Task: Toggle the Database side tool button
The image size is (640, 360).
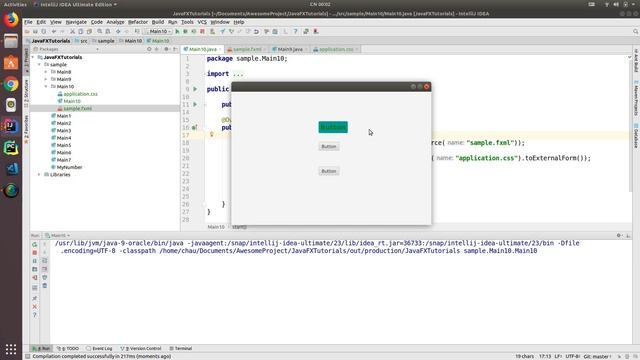Action: coord(636,136)
